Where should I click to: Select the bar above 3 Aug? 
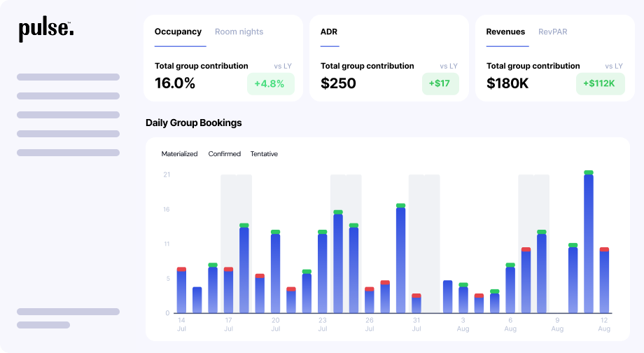463,298
